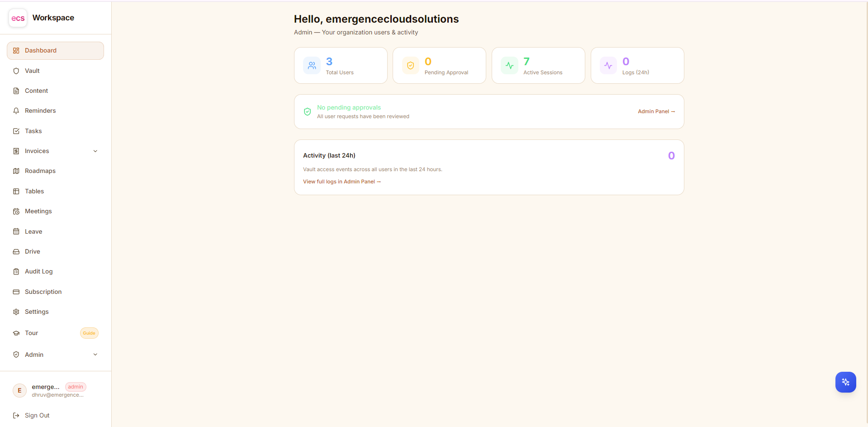Click the green shield check icon

[308, 112]
